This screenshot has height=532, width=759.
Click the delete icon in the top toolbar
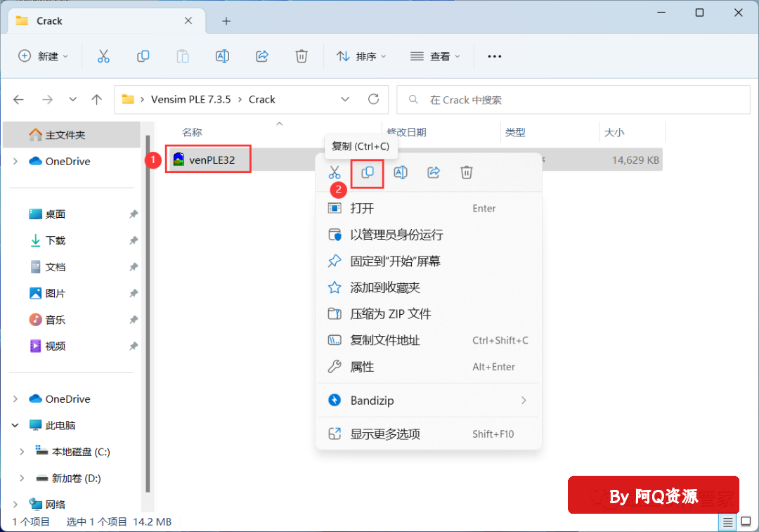pos(301,56)
